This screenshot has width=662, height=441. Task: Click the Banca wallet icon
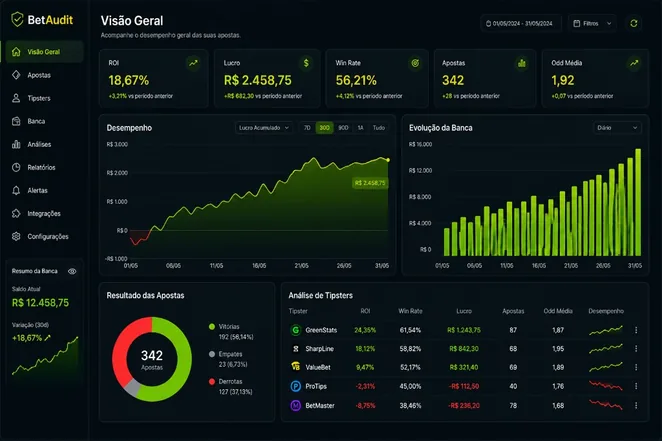[16, 121]
